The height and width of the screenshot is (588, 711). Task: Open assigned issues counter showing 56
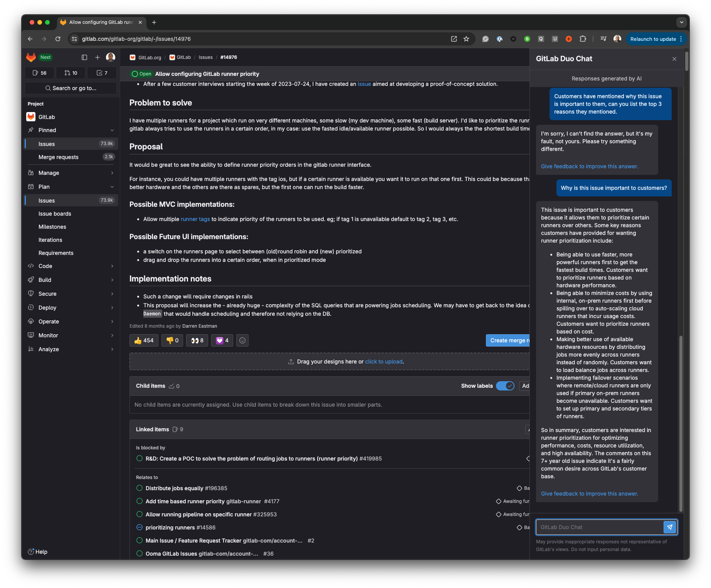coord(40,73)
